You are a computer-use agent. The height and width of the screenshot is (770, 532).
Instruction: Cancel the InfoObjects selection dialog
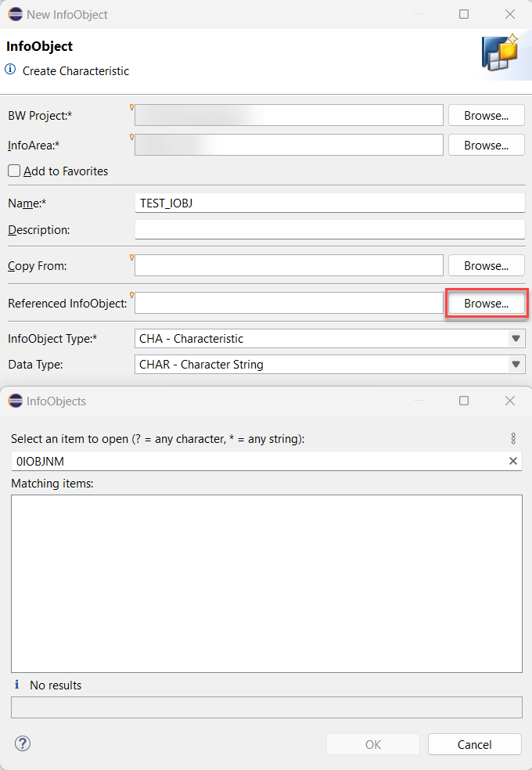point(475,744)
